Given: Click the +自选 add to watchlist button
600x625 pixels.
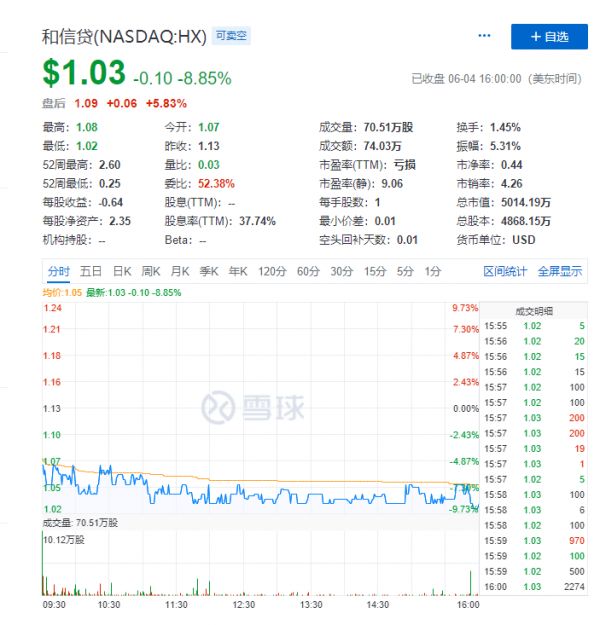Looking at the screenshot, I should click(549, 36).
